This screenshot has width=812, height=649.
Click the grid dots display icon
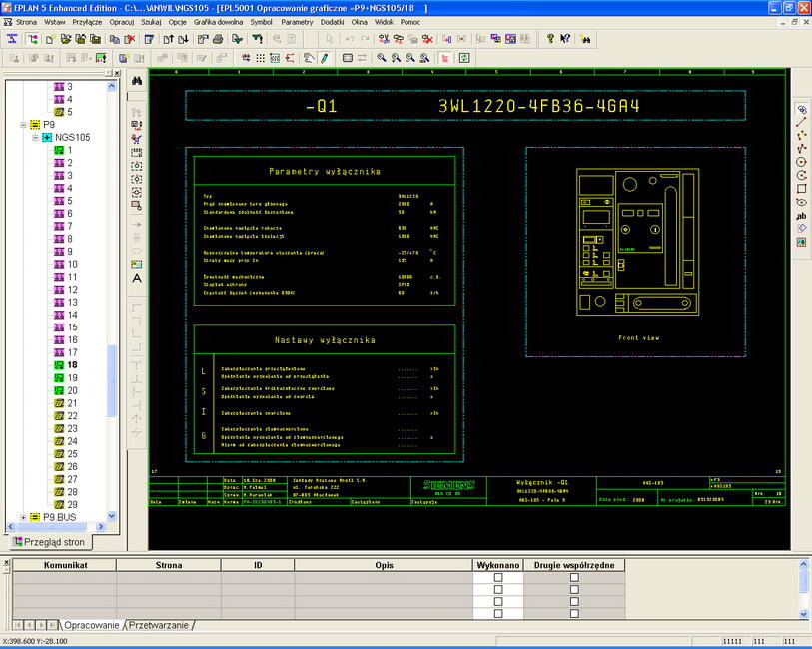260,58
